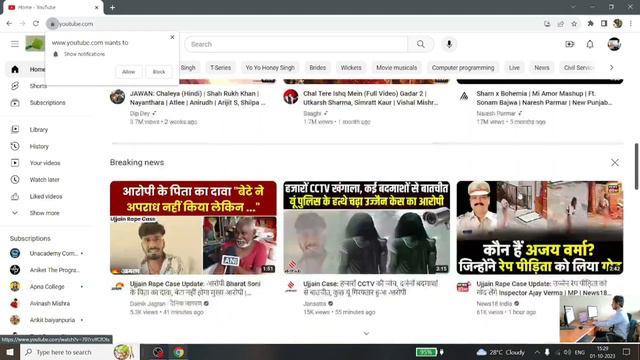Viewport: 640px width, 360px height.
Task: Open the weather widget on taskbar
Action: click(x=500, y=352)
